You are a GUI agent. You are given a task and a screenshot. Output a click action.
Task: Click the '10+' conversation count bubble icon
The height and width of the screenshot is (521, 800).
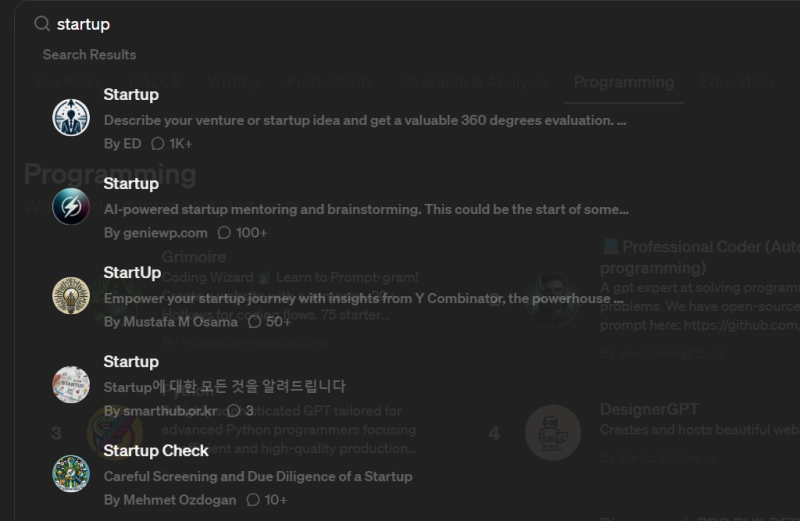[x=253, y=500]
